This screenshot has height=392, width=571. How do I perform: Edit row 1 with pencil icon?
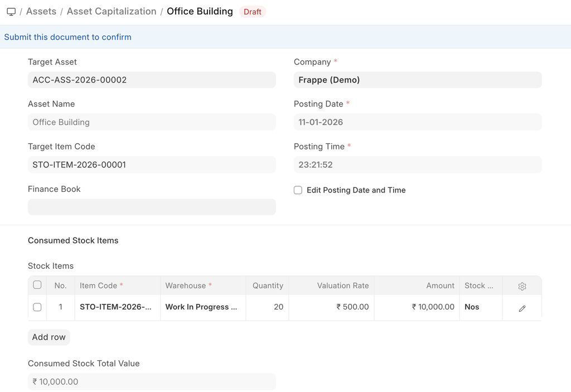pos(522,308)
